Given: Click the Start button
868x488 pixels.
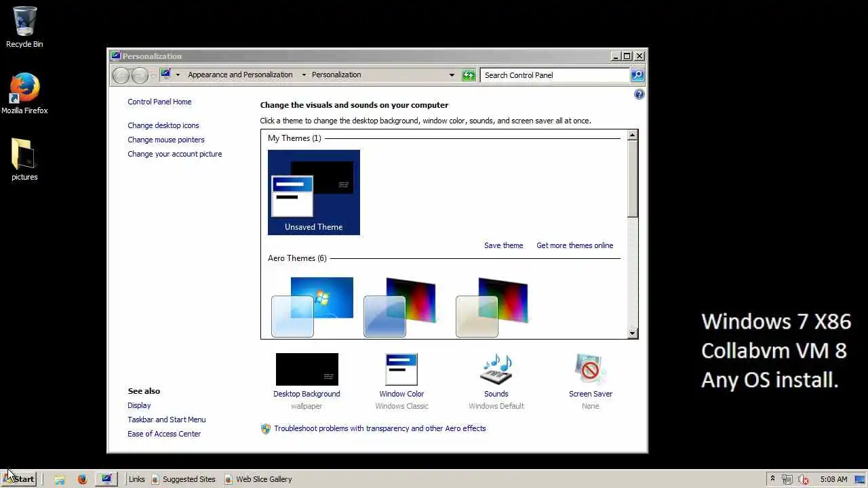Looking at the screenshot, I should (x=19, y=479).
